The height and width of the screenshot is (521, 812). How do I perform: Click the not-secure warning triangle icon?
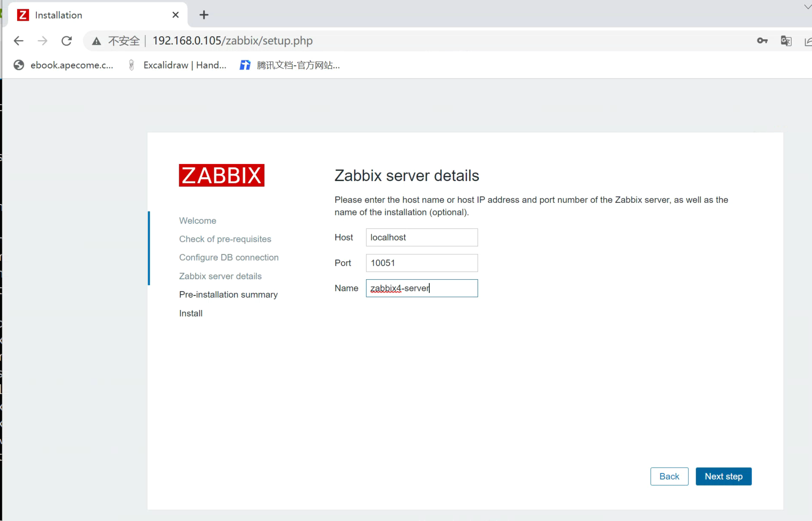96,41
